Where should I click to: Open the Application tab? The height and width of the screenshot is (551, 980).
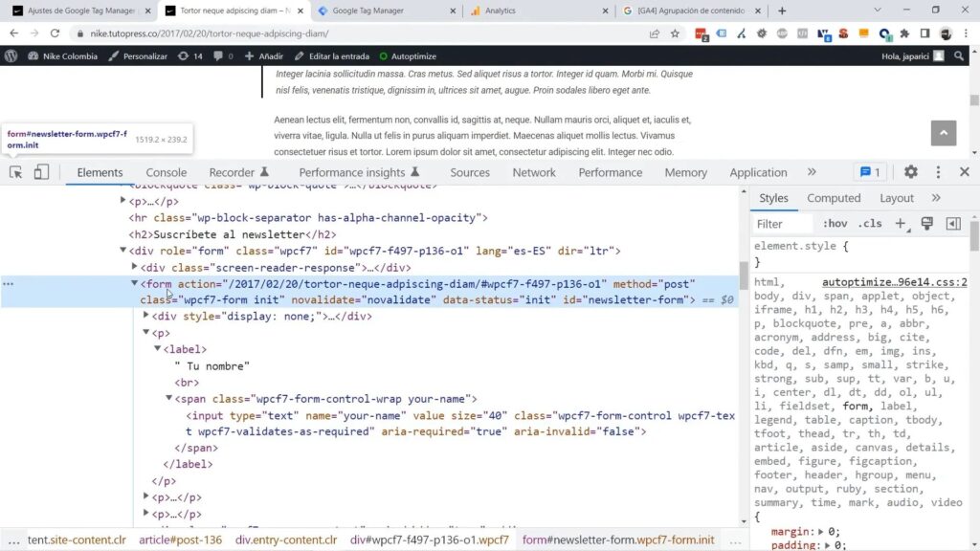758,172
